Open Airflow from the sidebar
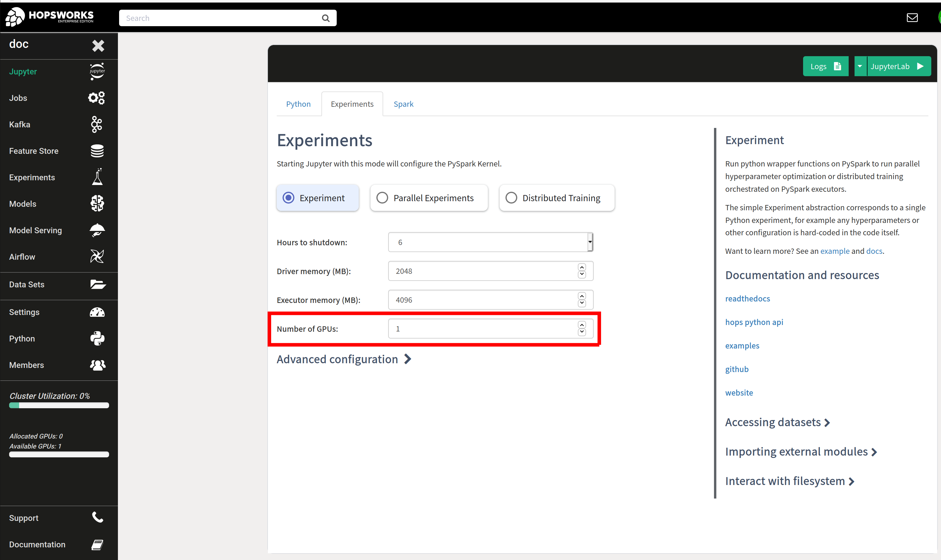Viewport: 941px width, 560px height. pos(22,257)
